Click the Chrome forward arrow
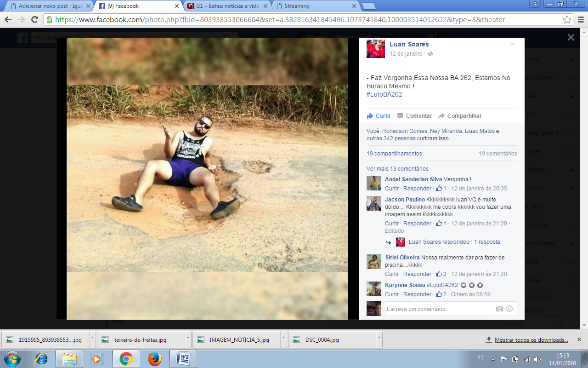Viewport: 588px width, 368px height. (21, 20)
